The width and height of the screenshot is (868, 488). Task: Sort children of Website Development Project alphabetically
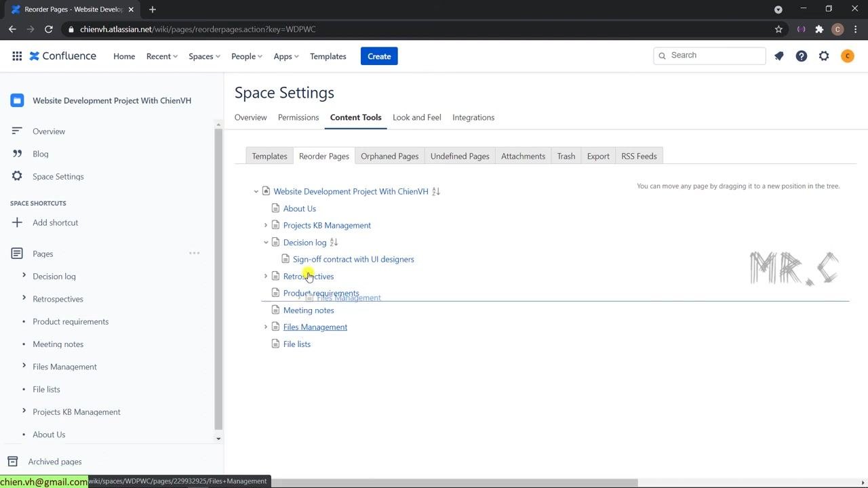[x=436, y=191]
